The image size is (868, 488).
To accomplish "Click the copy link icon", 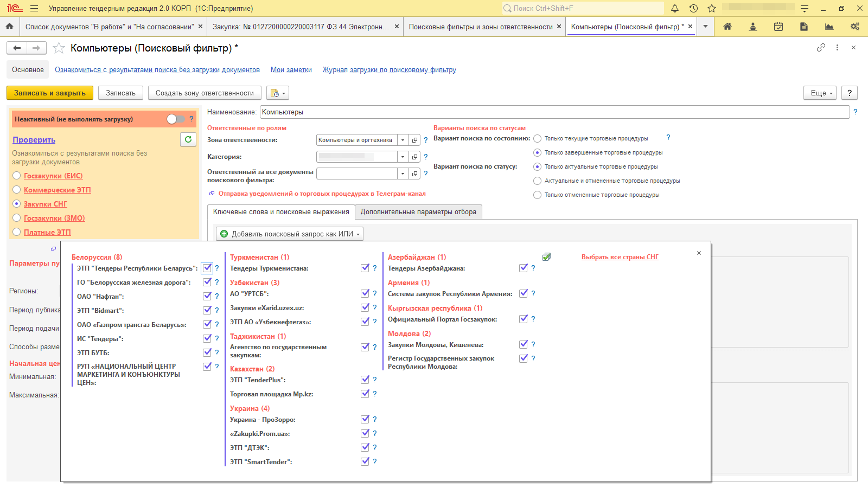I will [x=821, y=48].
